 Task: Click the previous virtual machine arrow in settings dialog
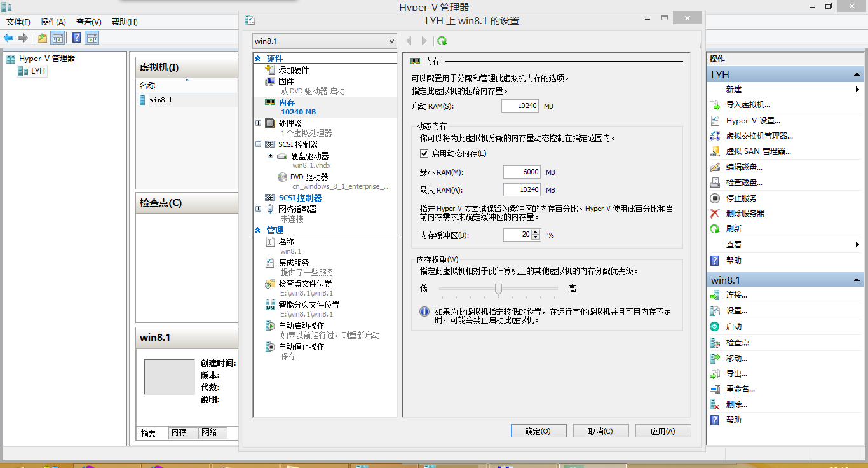coord(409,41)
